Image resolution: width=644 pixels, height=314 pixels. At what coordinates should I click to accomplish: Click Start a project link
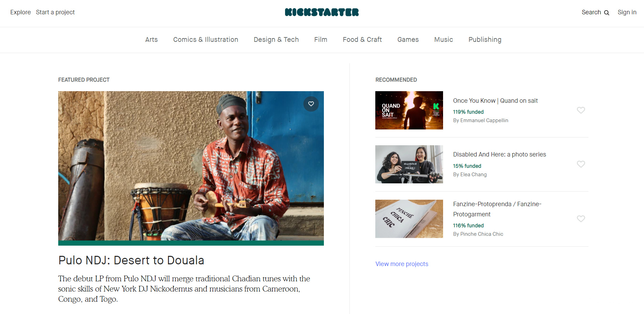(56, 12)
